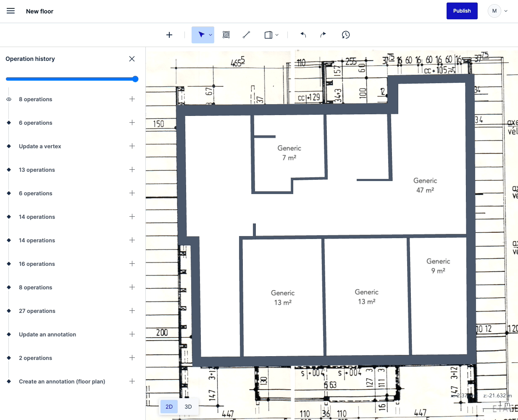Expand the Update a vertex entry
The width and height of the screenshot is (518, 420).
tap(132, 146)
